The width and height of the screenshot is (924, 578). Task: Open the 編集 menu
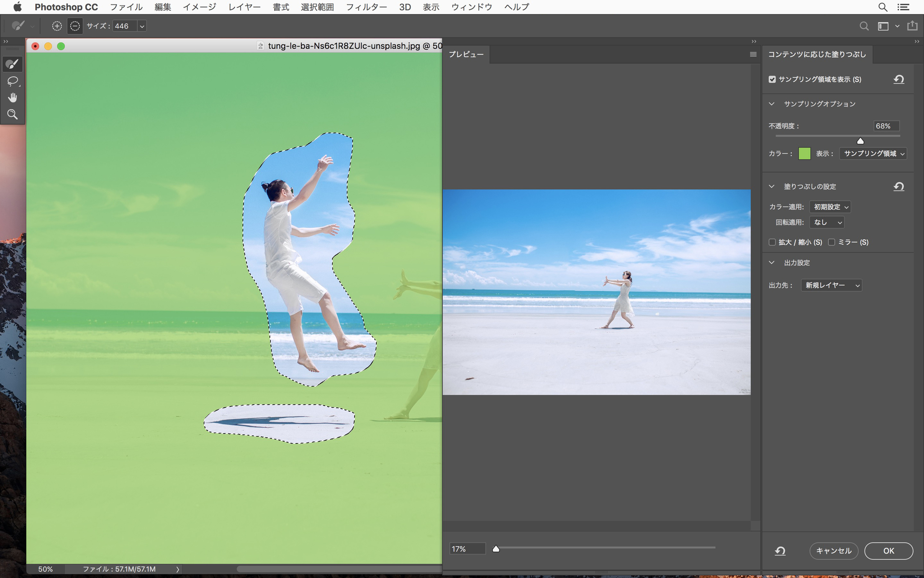[x=163, y=7]
